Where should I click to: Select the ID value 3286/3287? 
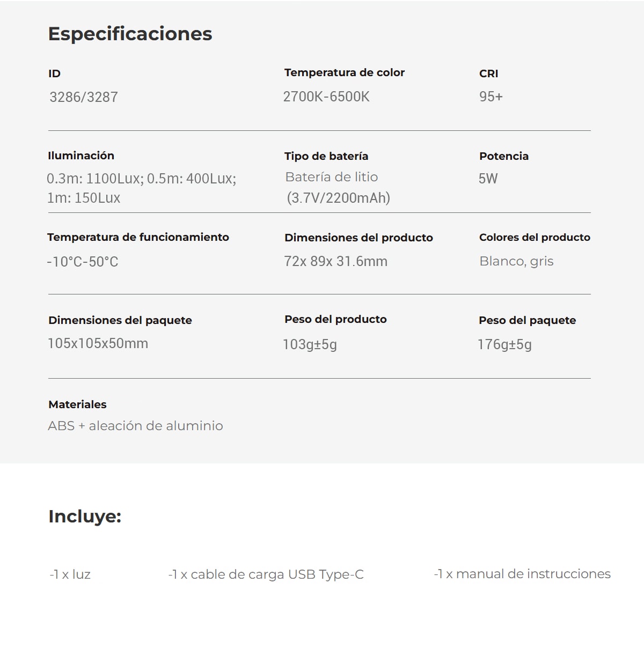84,97
